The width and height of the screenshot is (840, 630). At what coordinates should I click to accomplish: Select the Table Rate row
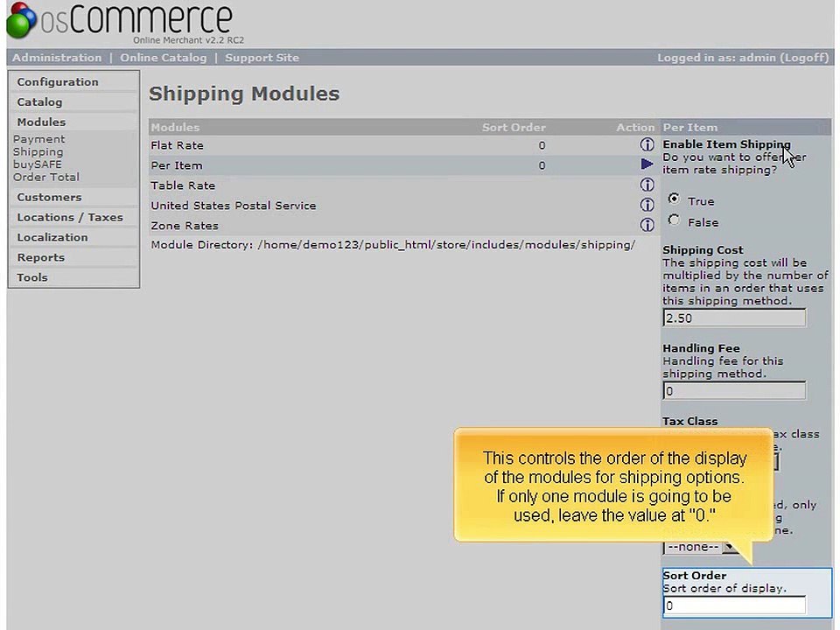point(404,185)
